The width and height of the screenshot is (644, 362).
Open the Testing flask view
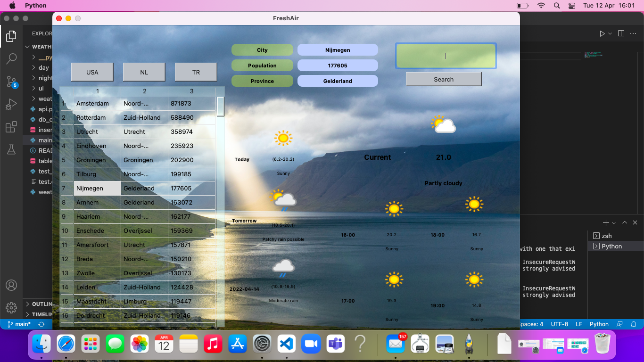coord(11,149)
